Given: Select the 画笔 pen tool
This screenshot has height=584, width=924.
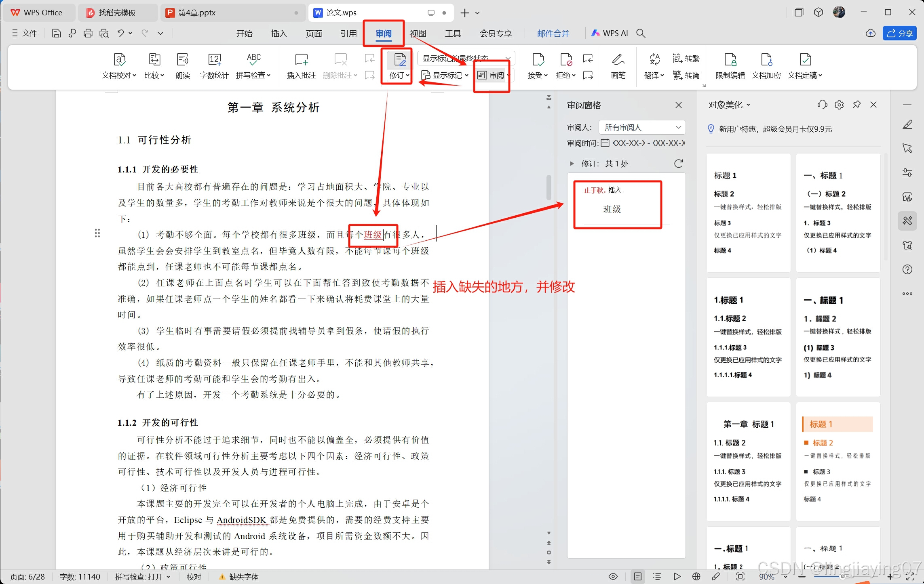Looking at the screenshot, I should (618, 60).
